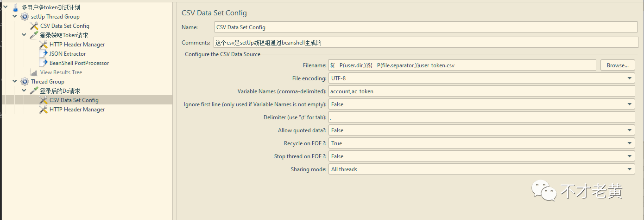Screen dimensions: 644x220
Task: Click the JSON Extractor icon
Action: (x=44, y=54)
